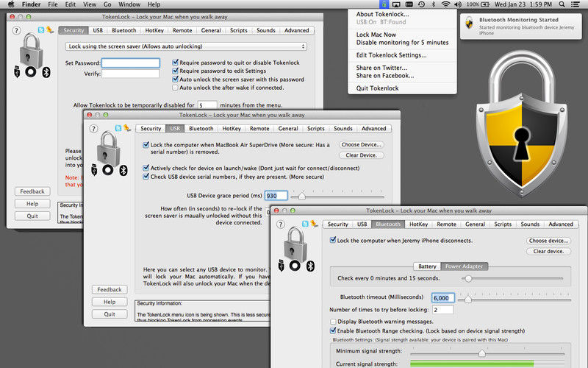588x368 pixels.
Task: Click the volume speaker icon in menu bar
Action: pyautogui.click(x=458, y=4)
